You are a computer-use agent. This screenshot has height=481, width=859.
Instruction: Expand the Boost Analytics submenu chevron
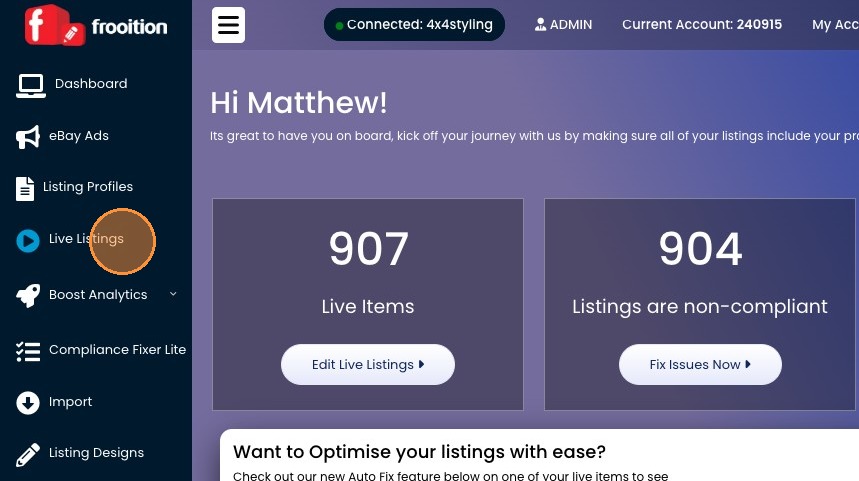click(173, 294)
